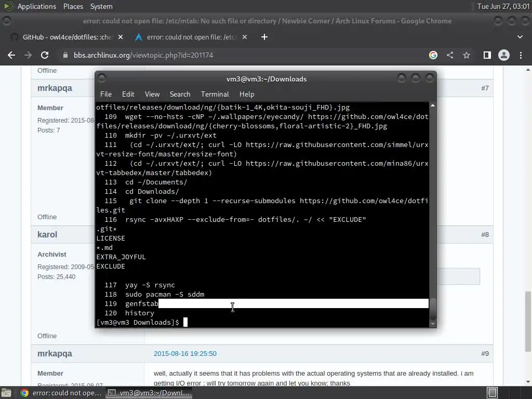Click the page scroll-up arrow

[528, 70]
